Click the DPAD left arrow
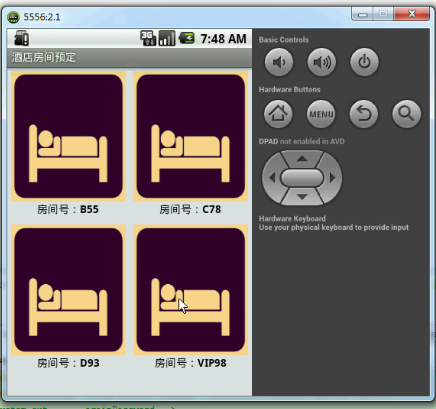The height and width of the screenshot is (409, 436). [x=272, y=178]
